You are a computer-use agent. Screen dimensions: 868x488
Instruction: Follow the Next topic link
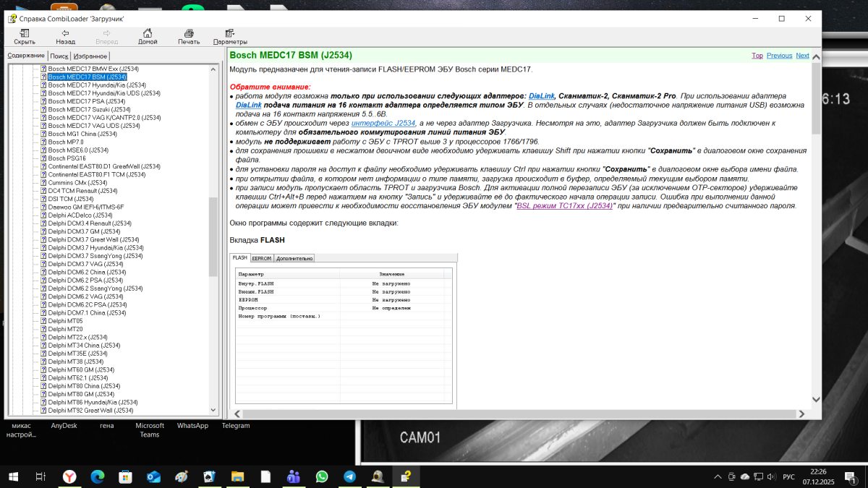click(x=802, y=56)
